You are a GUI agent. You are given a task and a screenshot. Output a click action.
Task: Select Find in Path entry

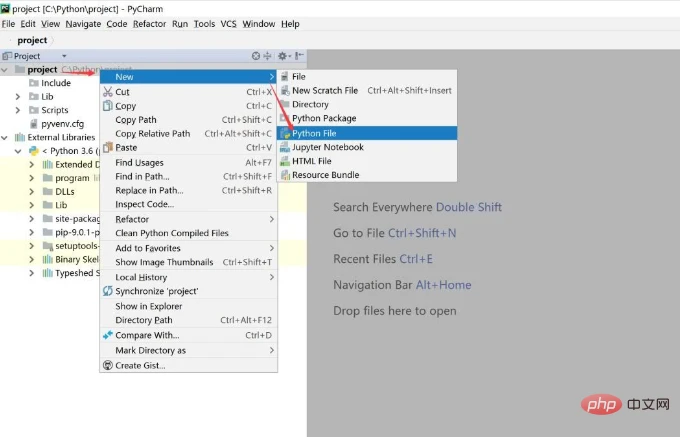[x=189, y=176]
